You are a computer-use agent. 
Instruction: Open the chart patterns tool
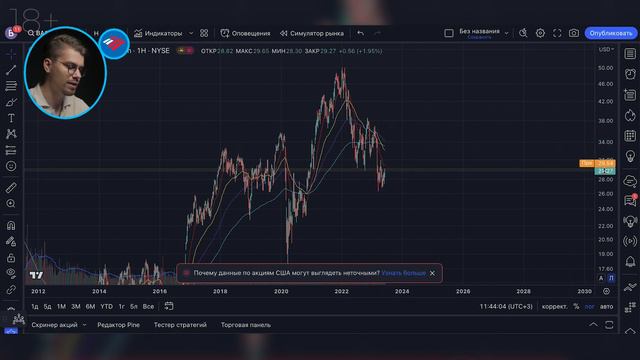[x=11, y=134]
